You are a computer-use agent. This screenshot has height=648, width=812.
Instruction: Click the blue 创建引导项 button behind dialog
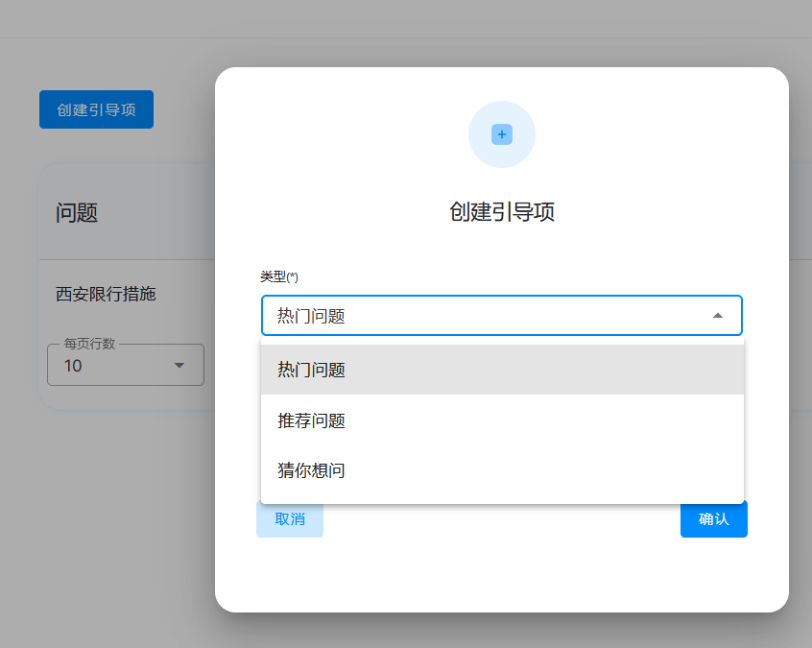click(96, 109)
